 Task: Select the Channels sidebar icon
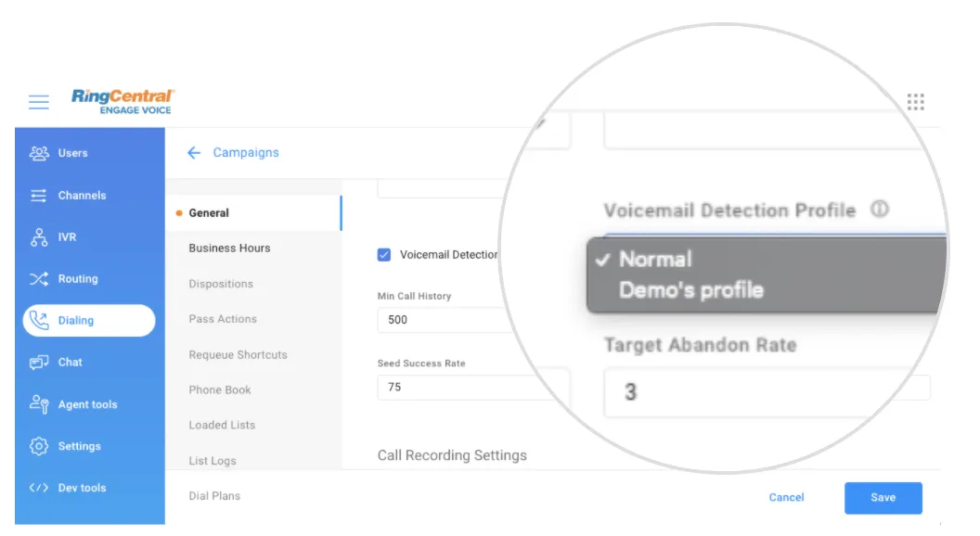39,196
